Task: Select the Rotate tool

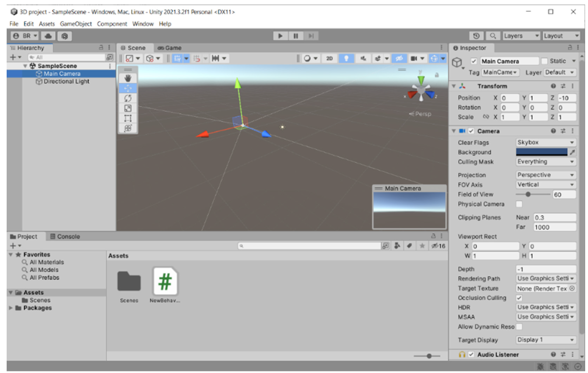Action: pos(128,98)
